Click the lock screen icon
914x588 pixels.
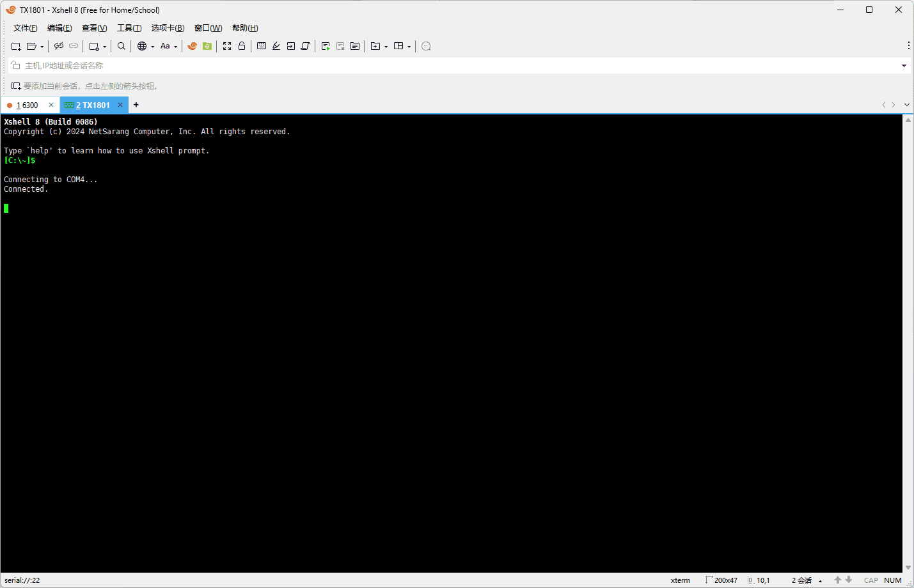click(x=242, y=46)
